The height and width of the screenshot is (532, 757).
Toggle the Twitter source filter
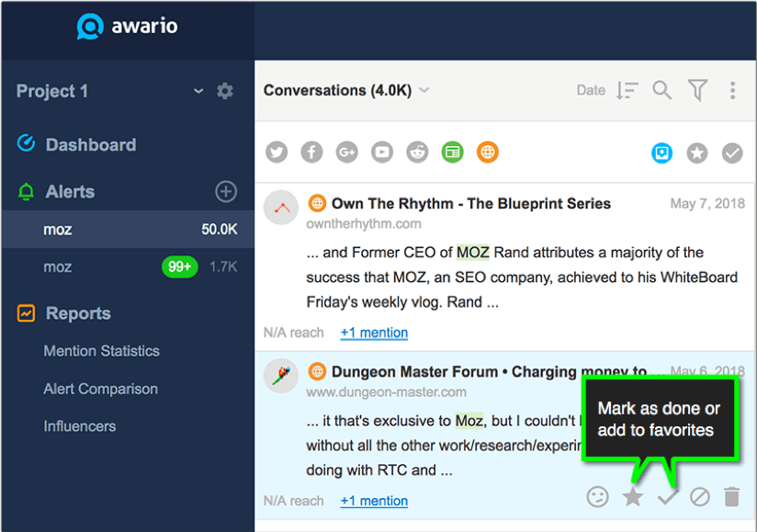pyautogui.click(x=277, y=153)
